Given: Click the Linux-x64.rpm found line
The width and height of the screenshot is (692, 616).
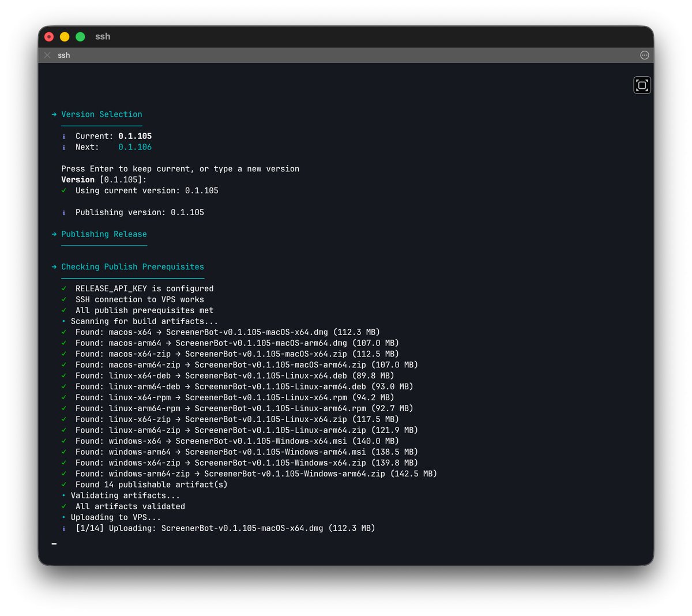Looking at the screenshot, I should [x=235, y=397].
